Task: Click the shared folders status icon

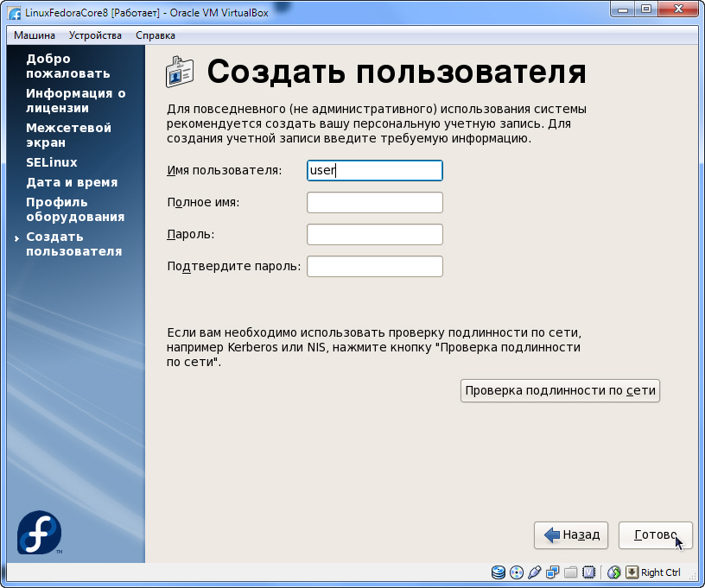Action: coord(570,572)
